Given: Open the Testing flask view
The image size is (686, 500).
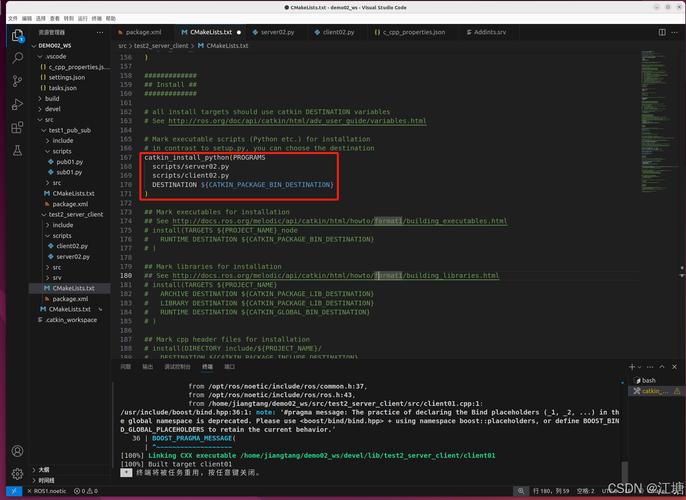Looking at the screenshot, I should [18, 150].
